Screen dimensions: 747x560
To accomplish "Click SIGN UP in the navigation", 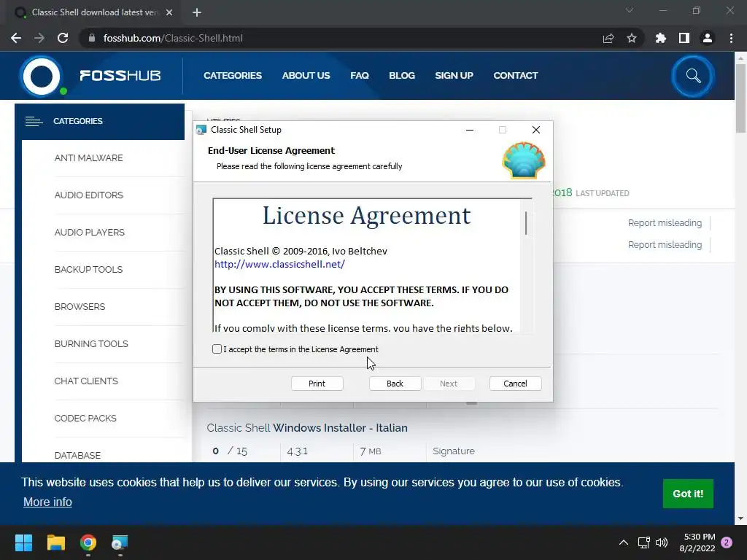I will point(454,76).
